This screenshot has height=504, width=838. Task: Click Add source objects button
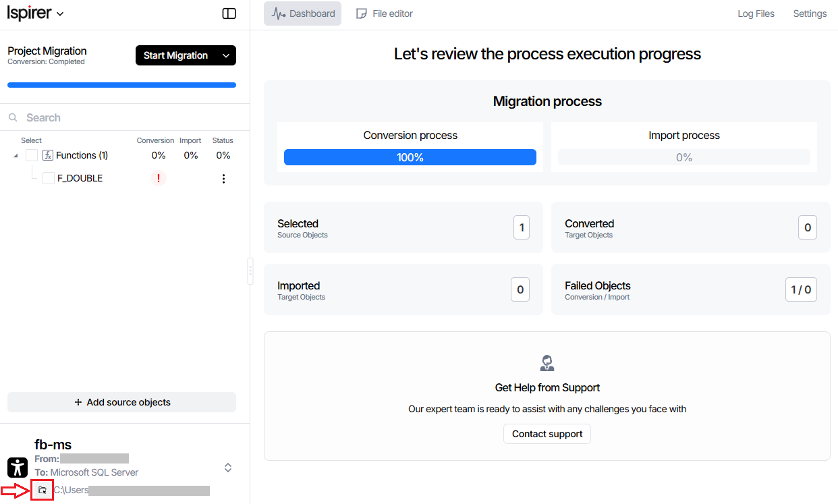(122, 402)
